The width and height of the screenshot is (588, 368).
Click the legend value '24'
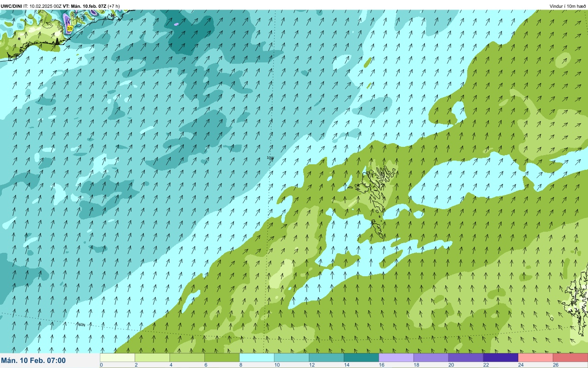point(520,365)
